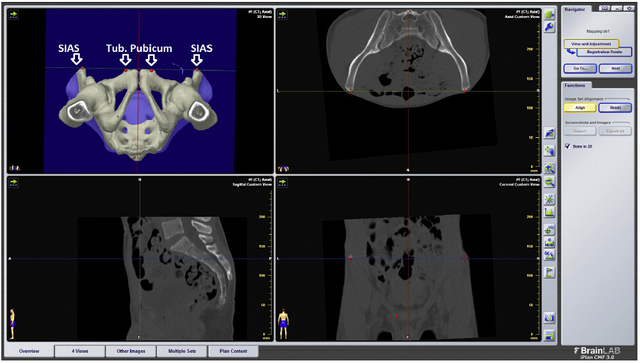Image resolution: width=640 pixels, height=363 pixels.
Task: Click the green arrow button in the coronal view
Action: tap(282, 183)
